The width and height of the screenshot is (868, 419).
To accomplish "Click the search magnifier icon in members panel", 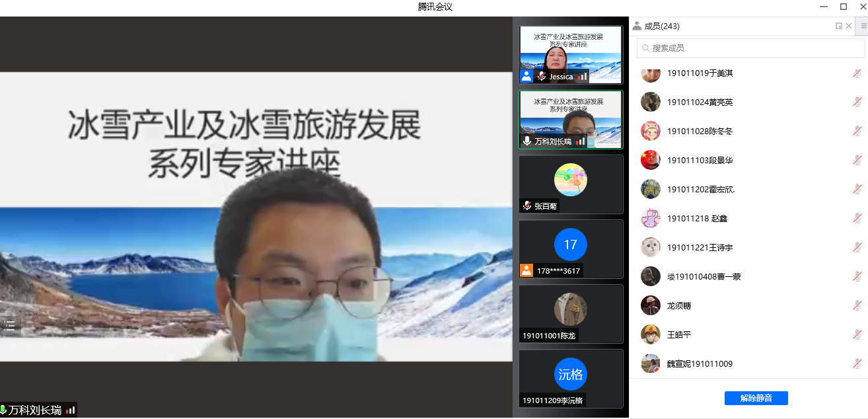I will 645,48.
